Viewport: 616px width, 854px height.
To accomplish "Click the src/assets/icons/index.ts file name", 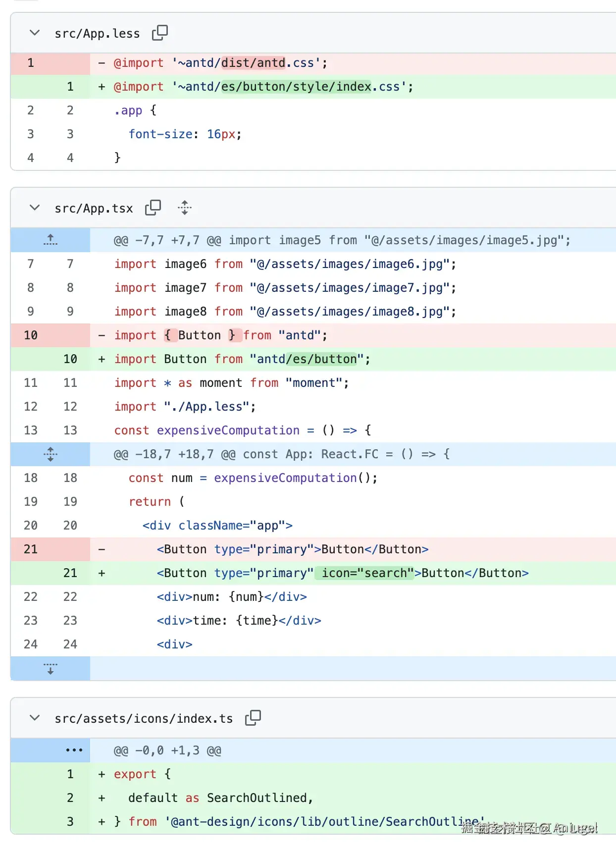I will [144, 718].
